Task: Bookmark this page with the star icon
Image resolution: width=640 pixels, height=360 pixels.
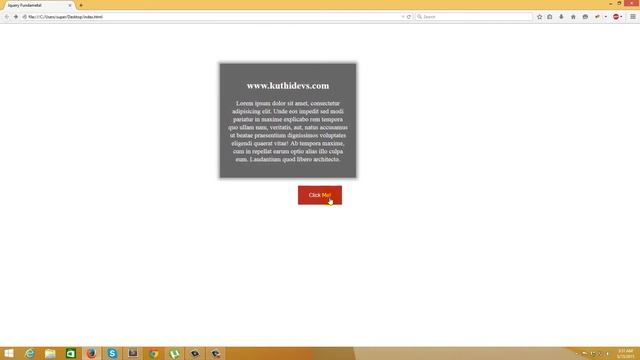Action: tap(540, 17)
